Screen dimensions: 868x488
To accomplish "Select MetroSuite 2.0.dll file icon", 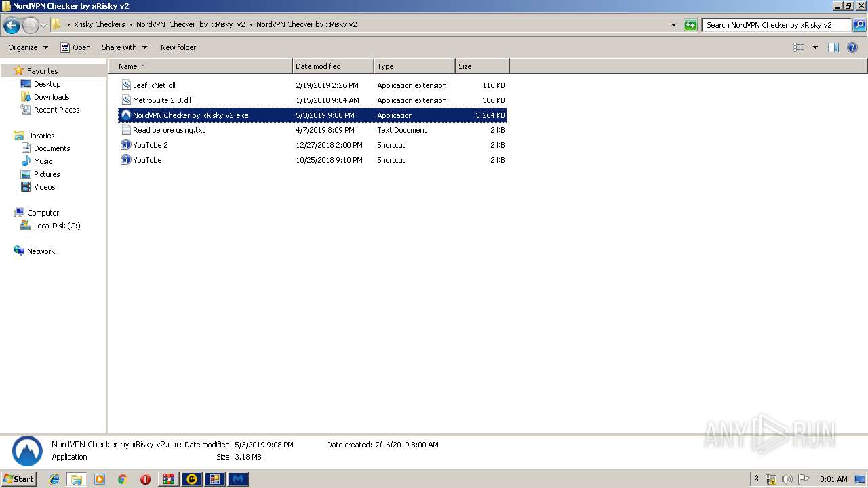I will (126, 100).
